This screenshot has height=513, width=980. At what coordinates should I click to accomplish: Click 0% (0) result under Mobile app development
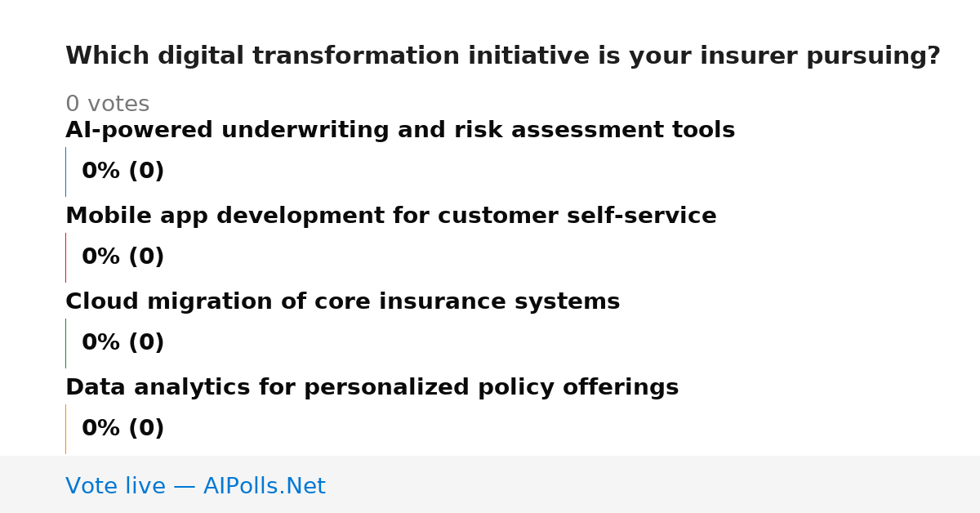[123, 257]
